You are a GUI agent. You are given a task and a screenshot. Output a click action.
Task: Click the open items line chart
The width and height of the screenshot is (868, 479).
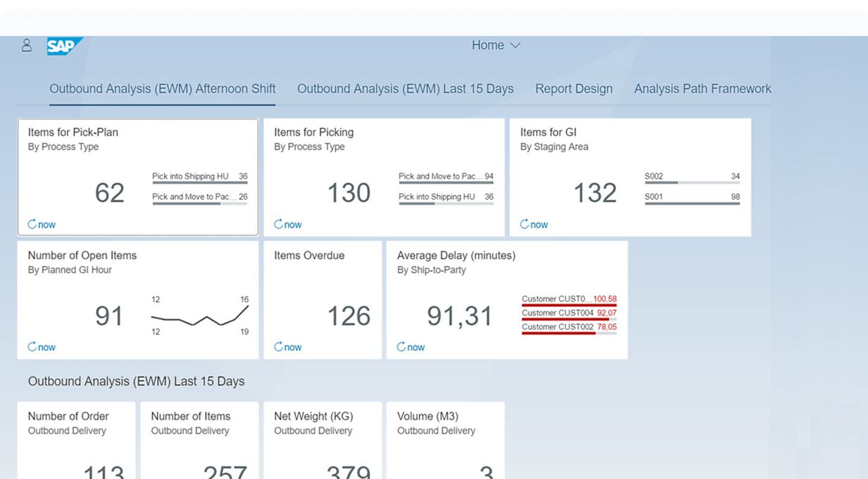(199, 316)
